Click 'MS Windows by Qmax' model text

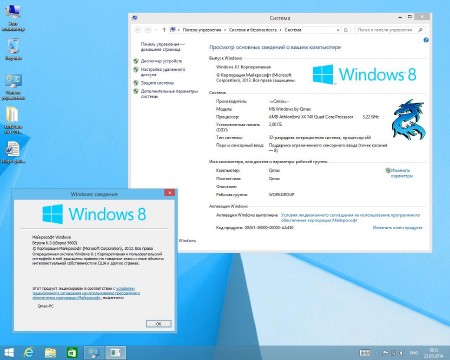tap(290, 109)
